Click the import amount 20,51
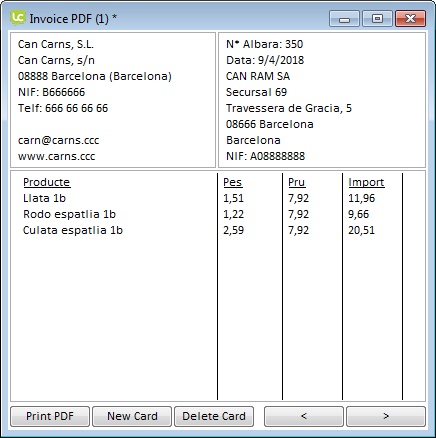 click(x=361, y=230)
